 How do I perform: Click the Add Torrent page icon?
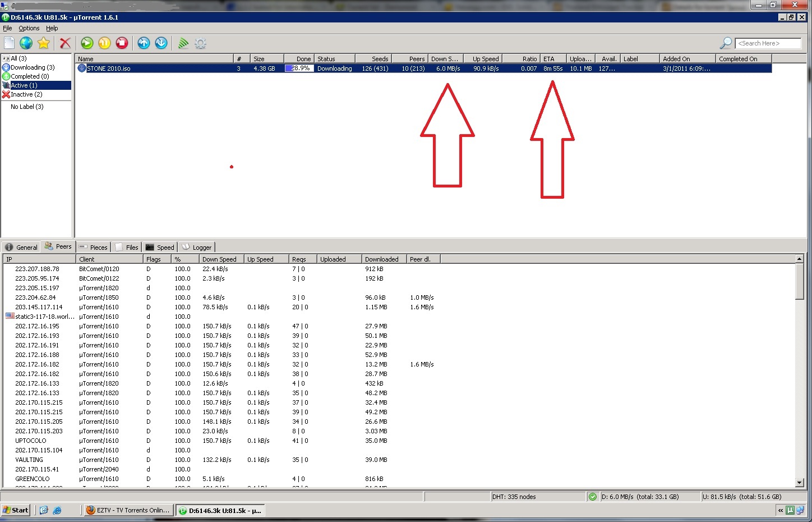click(10, 43)
